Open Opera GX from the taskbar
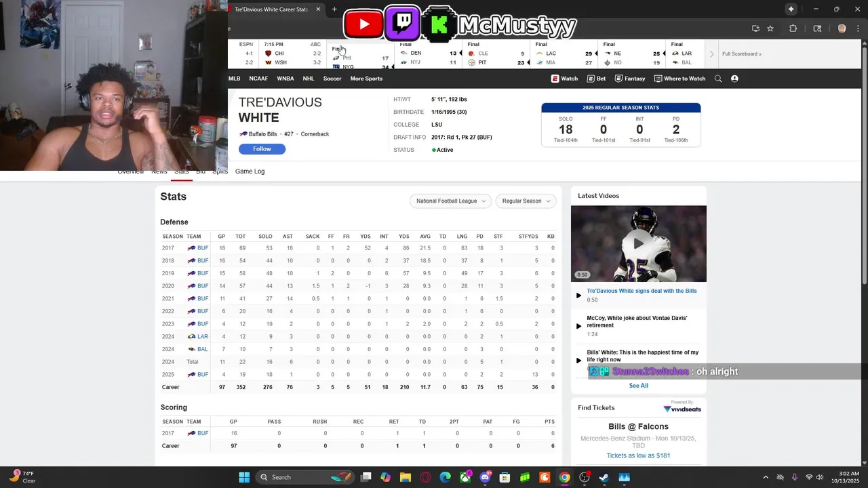Viewport: 868px width, 488px height. point(426,477)
